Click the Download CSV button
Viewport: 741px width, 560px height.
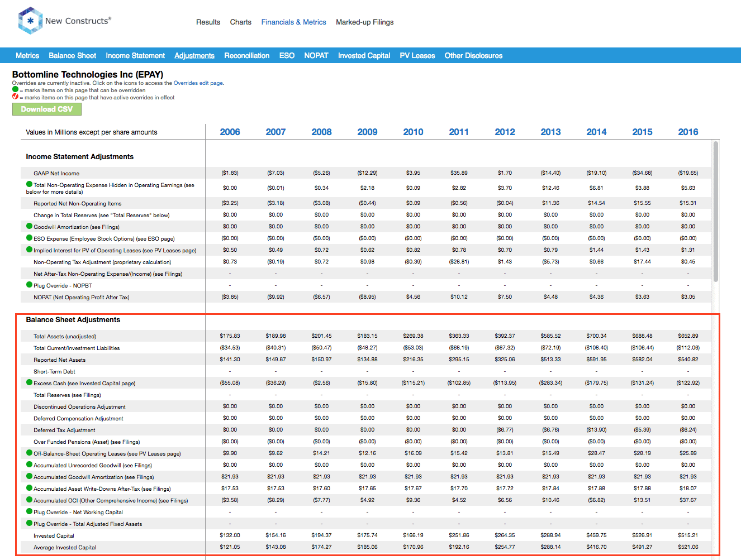(47, 109)
